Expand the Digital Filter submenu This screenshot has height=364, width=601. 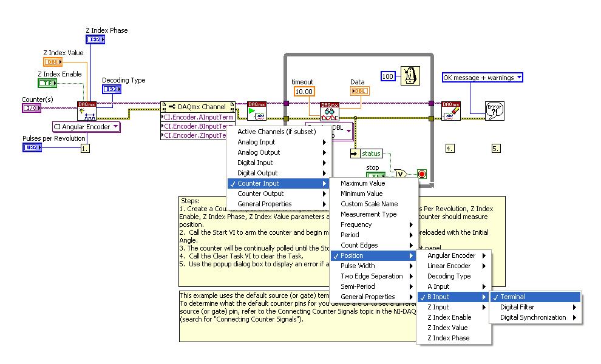(x=535, y=307)
